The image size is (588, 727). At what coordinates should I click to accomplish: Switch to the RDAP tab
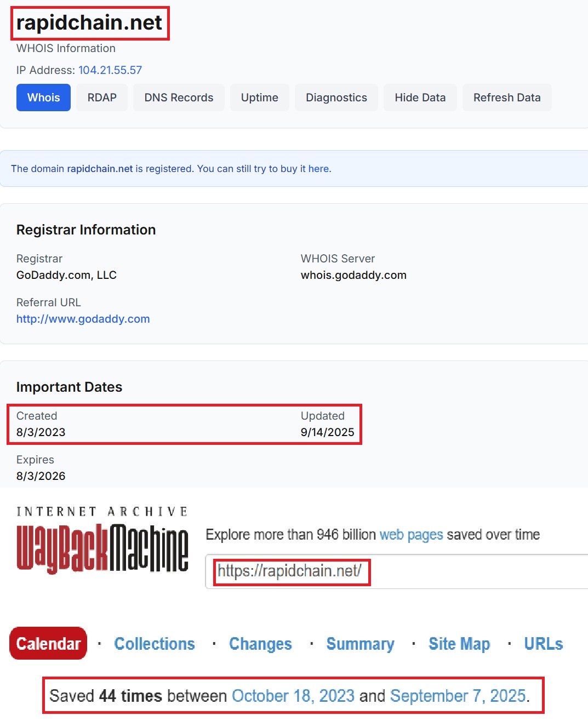[x=101, y=98]
